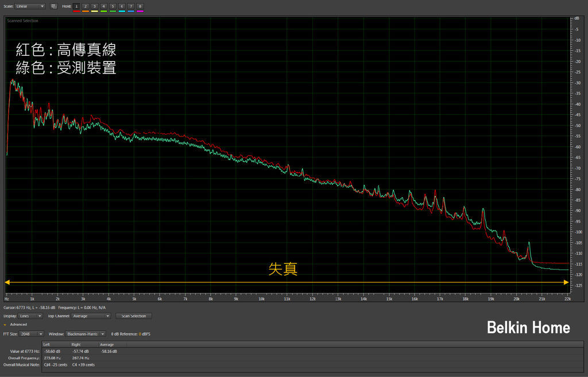This screenshot has width=588, height=377.
Task: Click the Scan Selection button
Action: point(134,316)
